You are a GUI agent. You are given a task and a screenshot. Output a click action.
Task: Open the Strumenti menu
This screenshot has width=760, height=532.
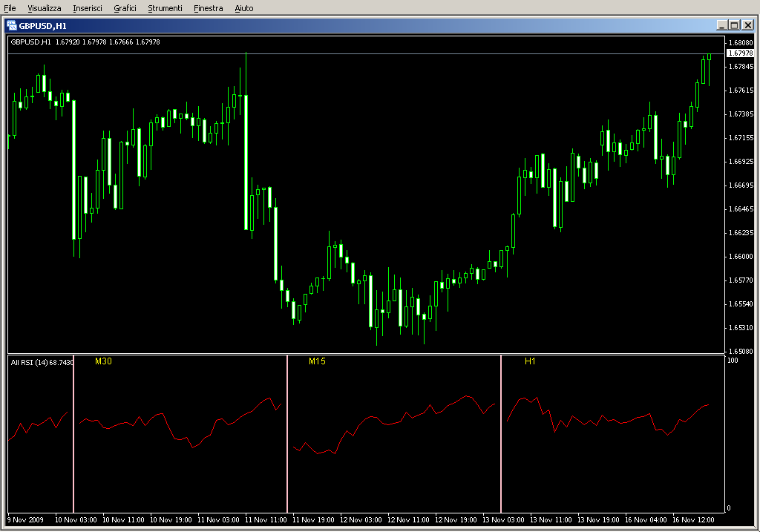165,8
